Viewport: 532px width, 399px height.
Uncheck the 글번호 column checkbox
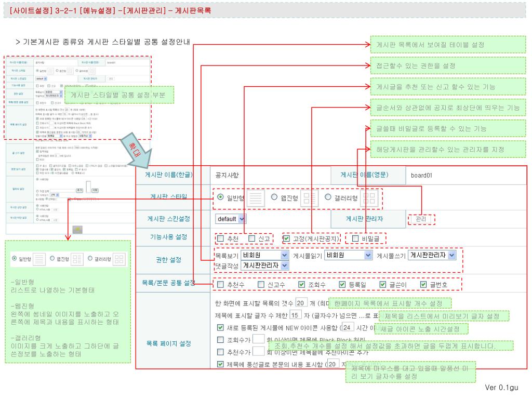(423, 284)
